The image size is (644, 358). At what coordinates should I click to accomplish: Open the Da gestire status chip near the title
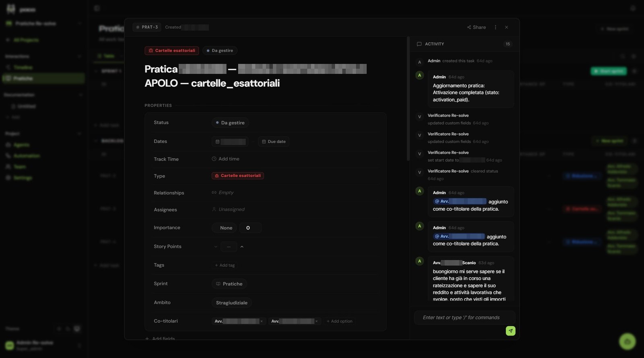coord(220,51)
